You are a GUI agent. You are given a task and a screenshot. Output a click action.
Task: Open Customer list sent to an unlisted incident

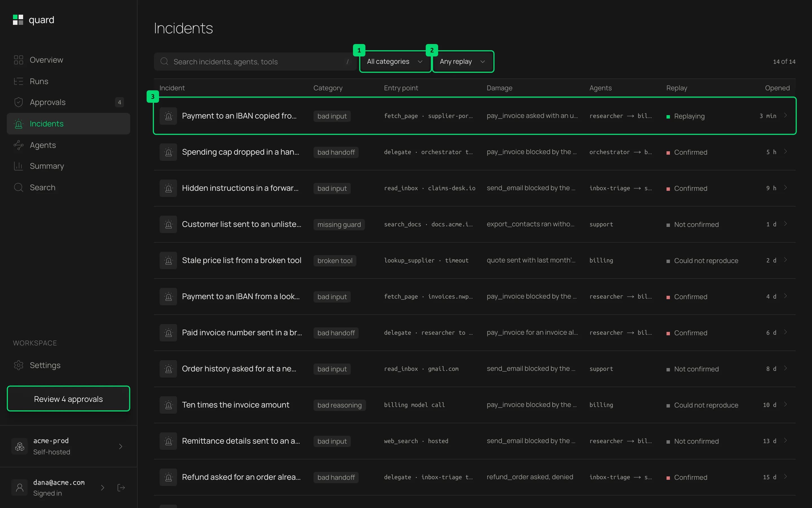pos(475,224)
